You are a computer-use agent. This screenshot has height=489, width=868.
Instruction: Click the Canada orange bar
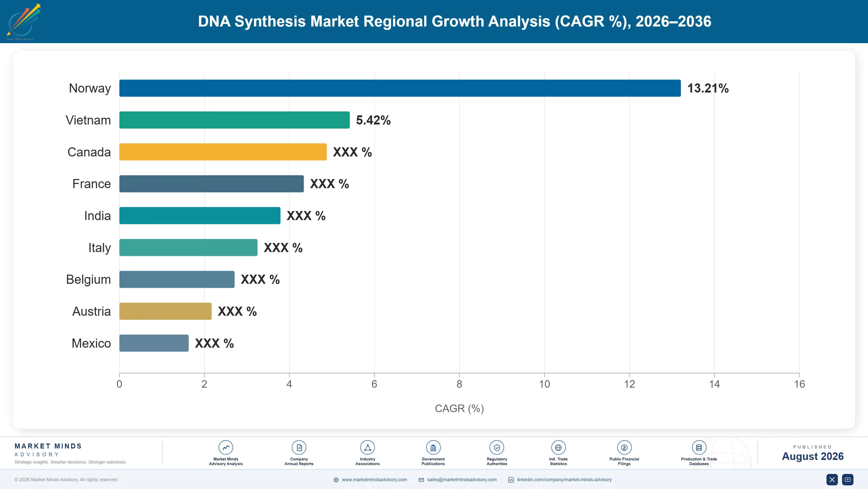[223, 152]
